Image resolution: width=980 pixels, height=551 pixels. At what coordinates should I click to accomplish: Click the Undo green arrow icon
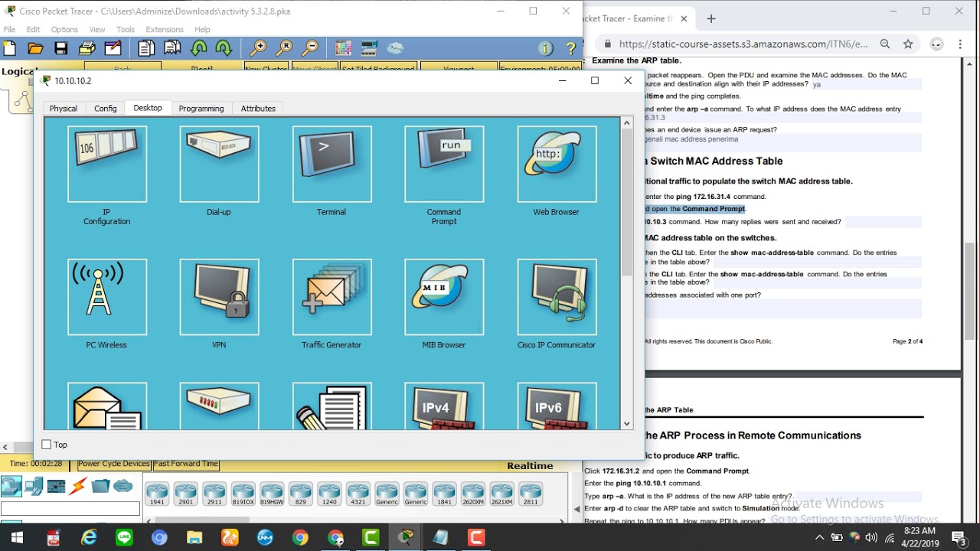(x=198, y=48)
